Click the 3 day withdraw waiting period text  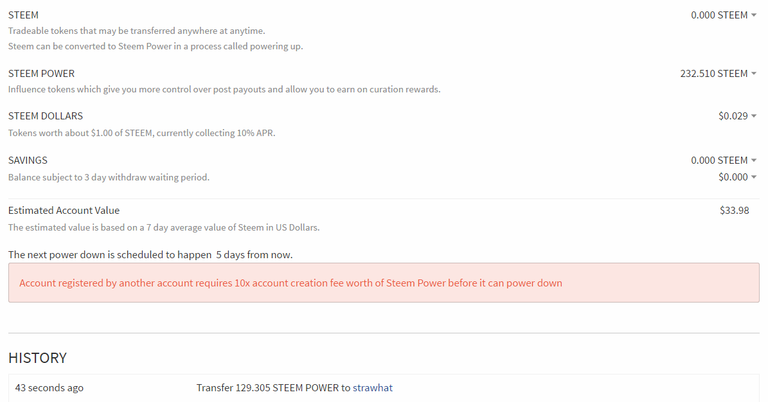click(x=109, y=177)
